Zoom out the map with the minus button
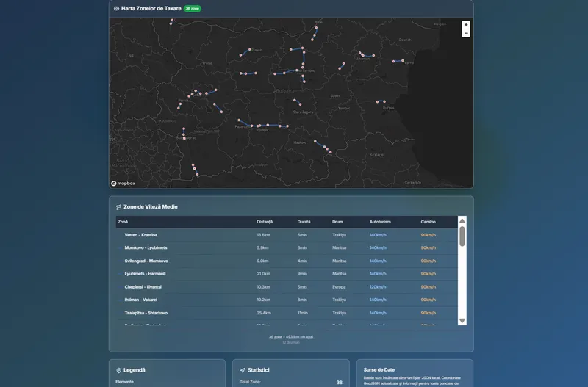 pyautogui.click(x=466, y=33)
